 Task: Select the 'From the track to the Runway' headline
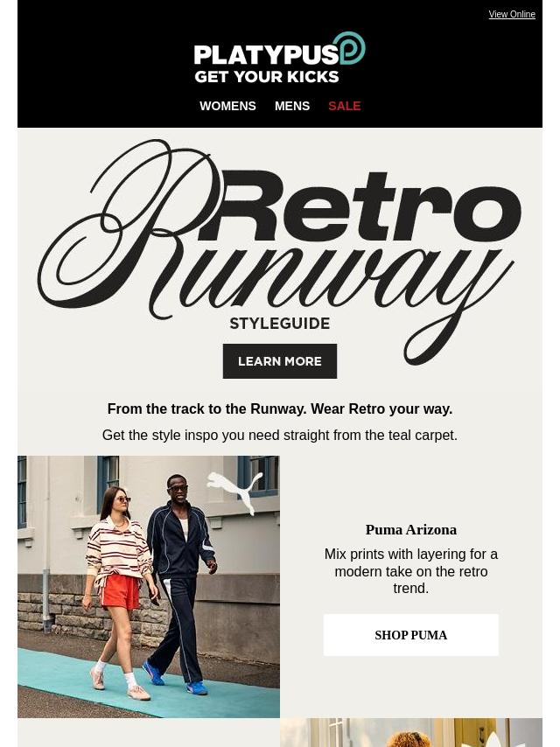pyautogui.click(x=280, y=408)
